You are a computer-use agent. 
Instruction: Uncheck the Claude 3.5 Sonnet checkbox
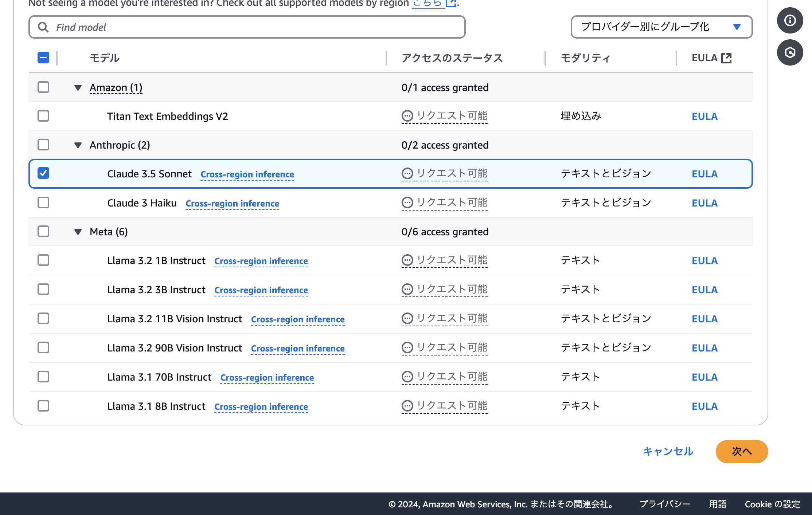click(43, 173)
